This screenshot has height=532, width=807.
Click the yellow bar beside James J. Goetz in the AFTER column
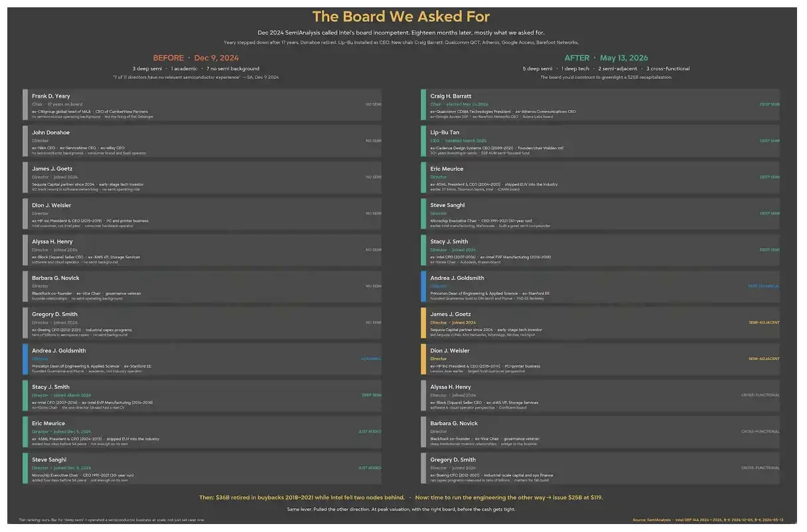point(423,323)
